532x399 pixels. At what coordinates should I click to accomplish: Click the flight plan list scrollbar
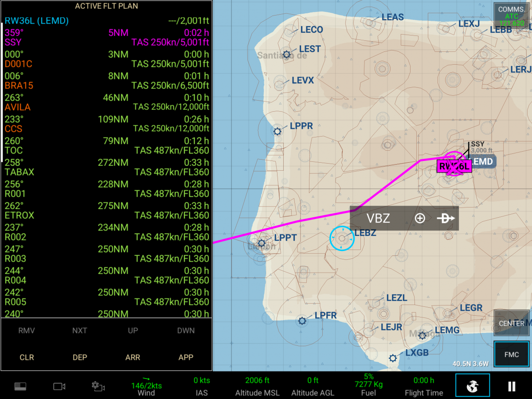pos(2,92)
